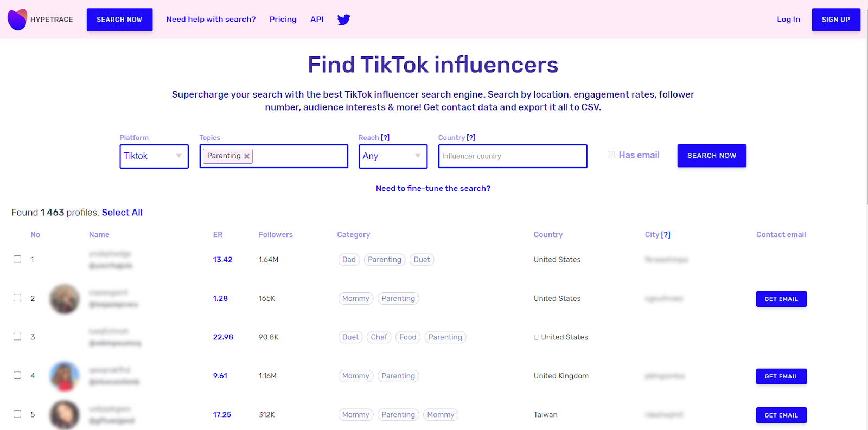
Task: Open the Reach Any dropdown
Action: pyautogui.click(x=393, y=156)
